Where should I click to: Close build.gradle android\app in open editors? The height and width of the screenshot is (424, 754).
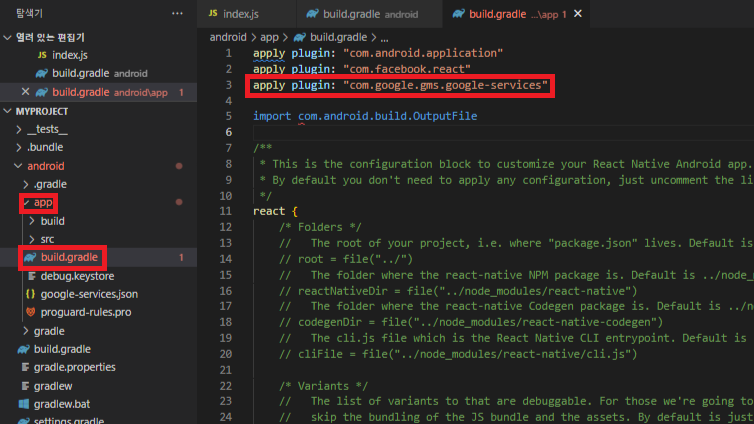[25, 91]
